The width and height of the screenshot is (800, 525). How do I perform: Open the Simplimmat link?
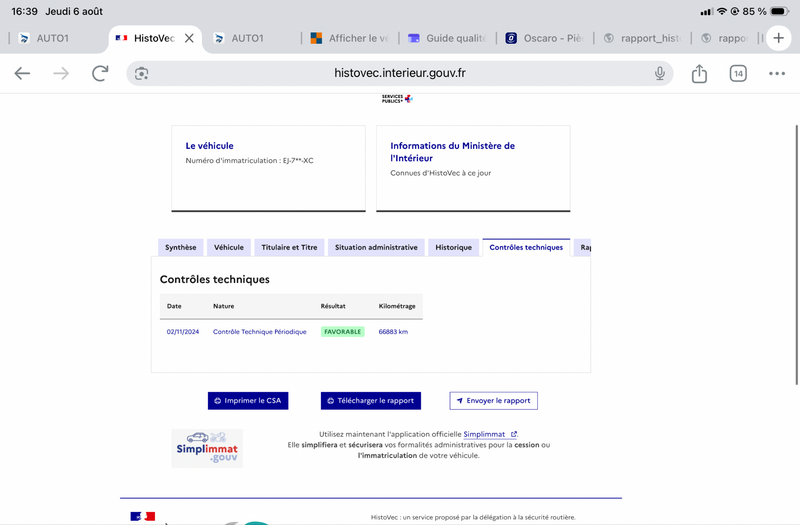coord(490,434)
